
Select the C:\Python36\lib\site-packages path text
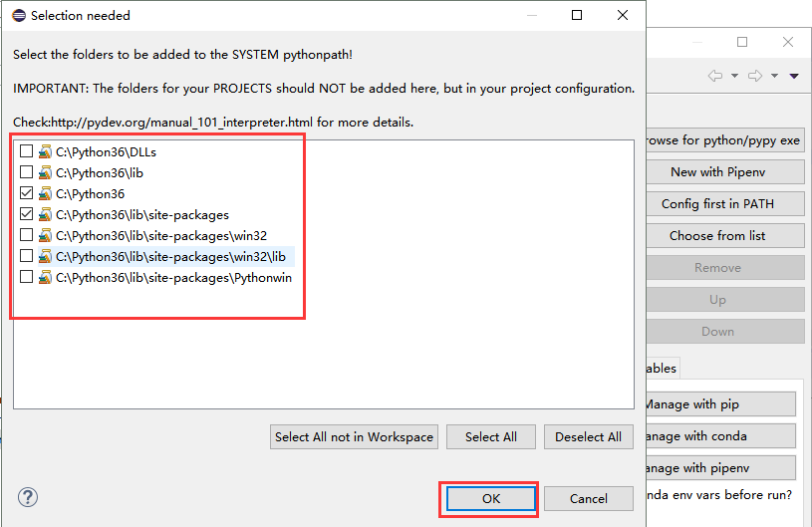pyautogui.click(x=142, y=215)
